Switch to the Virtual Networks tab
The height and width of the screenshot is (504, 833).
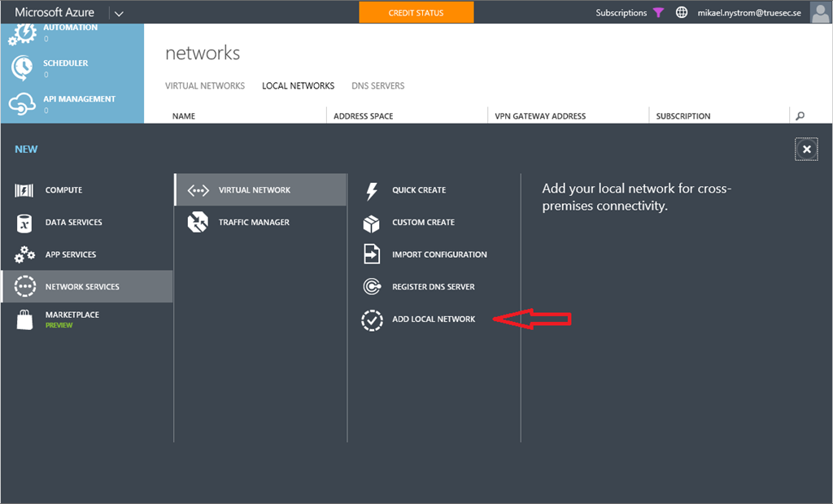204,85
